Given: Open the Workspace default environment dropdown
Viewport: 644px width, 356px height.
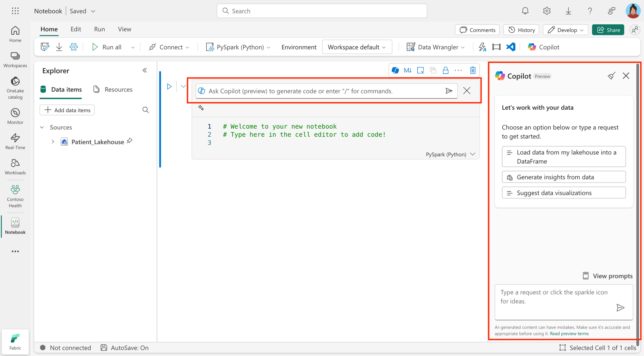Looking at the screenshot, I should coord(357,47).
